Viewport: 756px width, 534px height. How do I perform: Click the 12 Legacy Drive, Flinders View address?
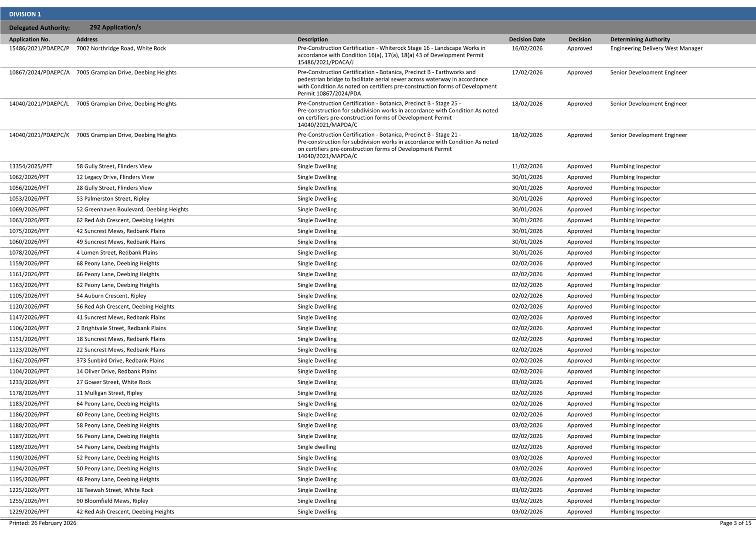[x=115, y=177]
